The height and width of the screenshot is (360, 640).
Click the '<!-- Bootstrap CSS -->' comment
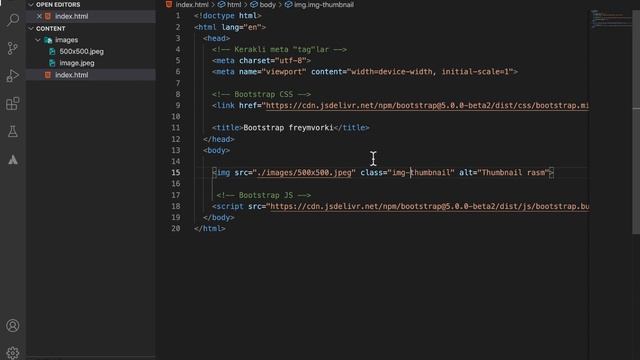(262, 94)
